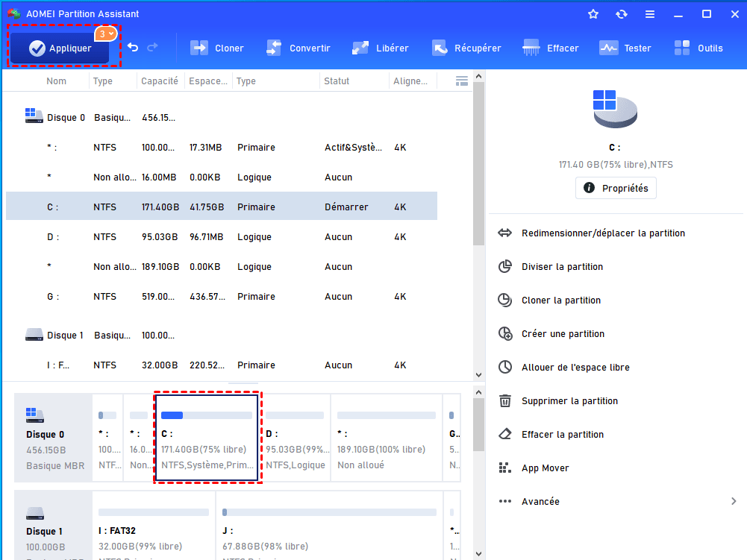The image size is (747, 560).
Task: Select the Libérer toolbar icon
Action: 381,48
